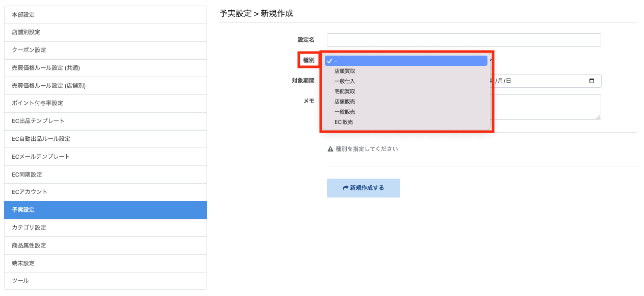Screen dimensions: 644x296
Task: Pick 宅配買取 from the 種別 options
Action: click(x=406, y=91)
